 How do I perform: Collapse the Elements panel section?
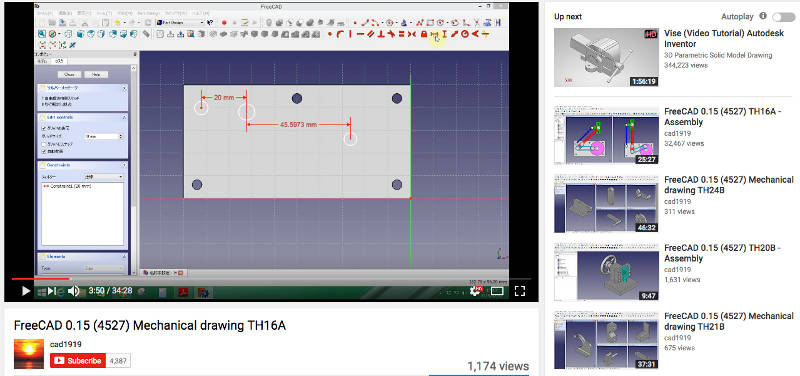pos(124,257)
